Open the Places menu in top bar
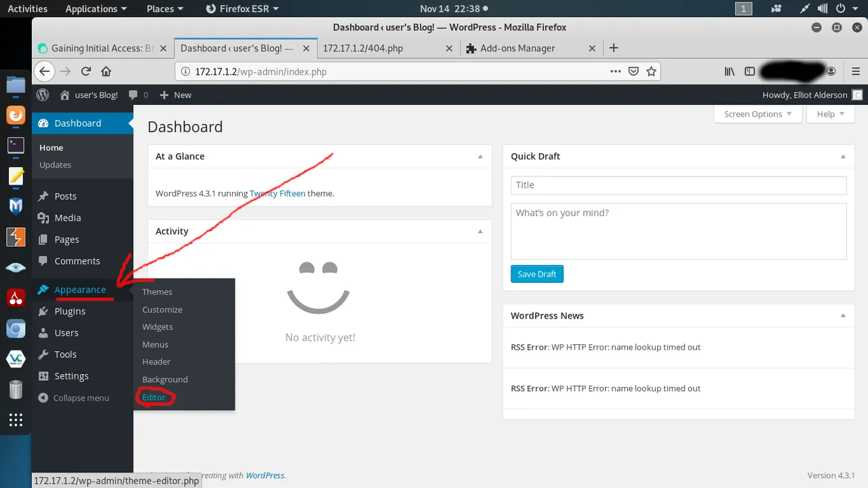Image resolution: width=868 pixels, height=488 pixels. (x=165, y=9)
